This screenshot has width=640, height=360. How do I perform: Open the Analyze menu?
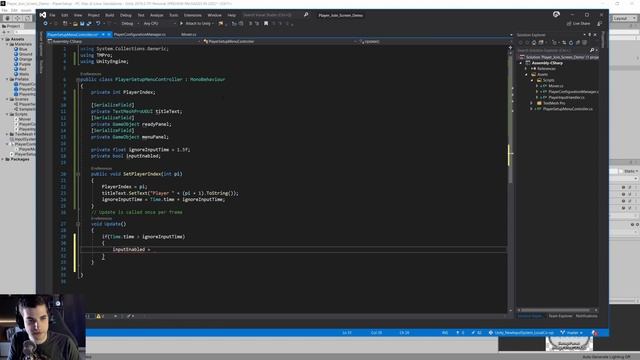click(x=157, y=15)
